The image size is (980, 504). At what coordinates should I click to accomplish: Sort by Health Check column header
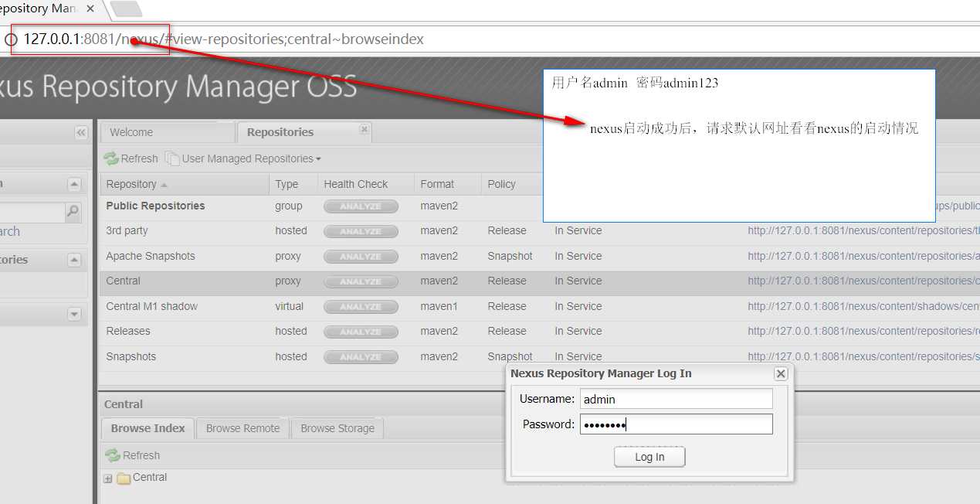click(x=366, y=184)
